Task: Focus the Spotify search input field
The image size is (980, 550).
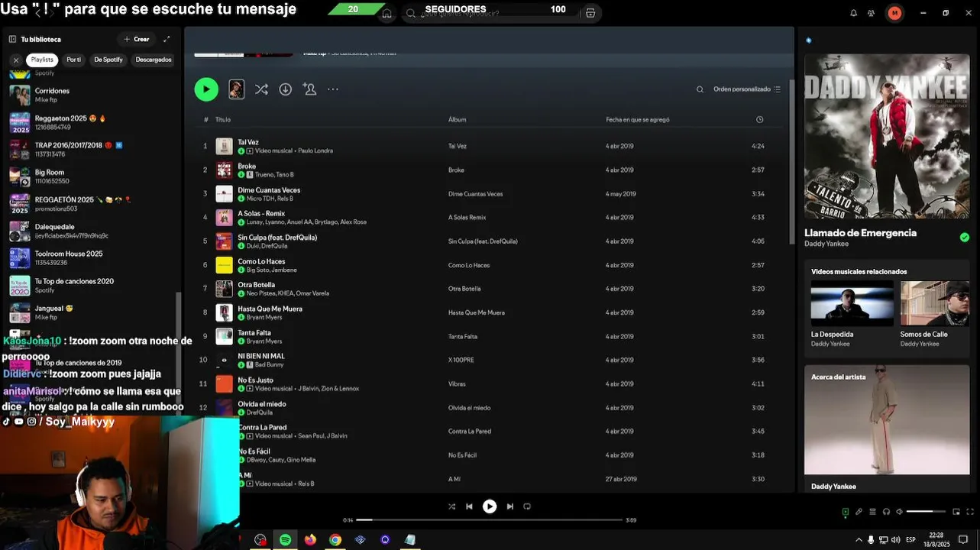Action: 493,13
